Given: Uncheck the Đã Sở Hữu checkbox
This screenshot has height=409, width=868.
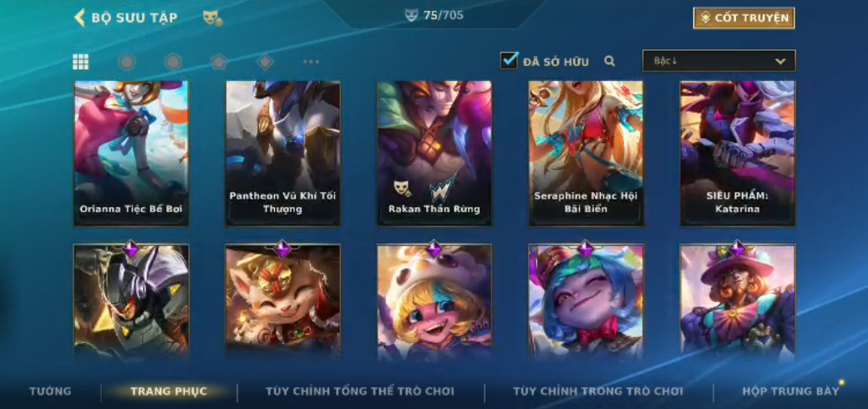Looking at the screenshot, I should click(509, 60).
